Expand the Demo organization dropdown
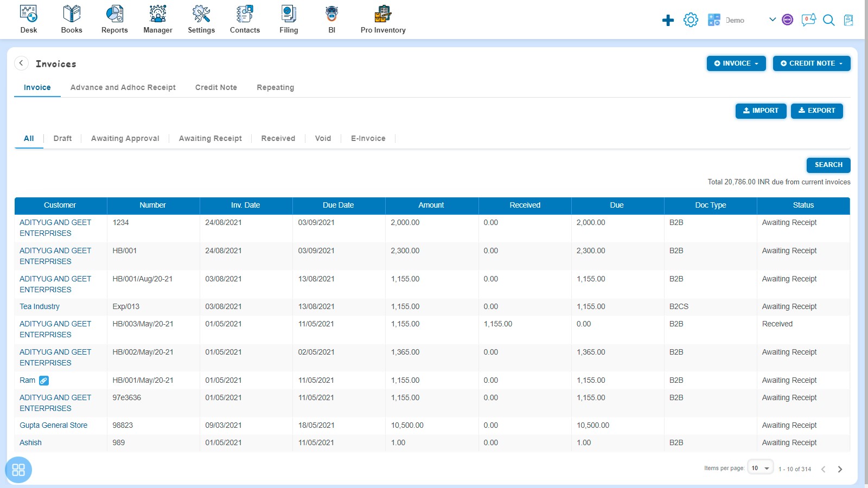Image resolution: width=868 pixels, height=488 pixels. coord(773,20)
